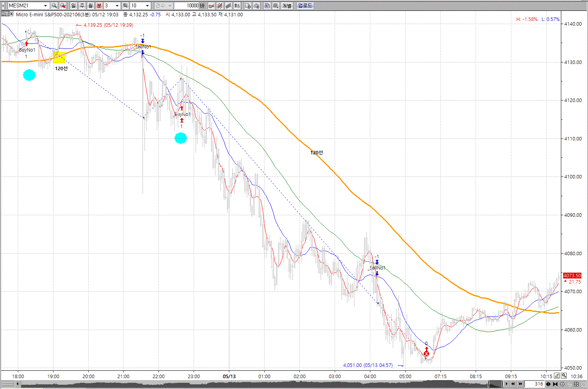Open the tick interval dropdown showing 10
The width and height of the screenshot is (588, 389).
click(147, 5)
